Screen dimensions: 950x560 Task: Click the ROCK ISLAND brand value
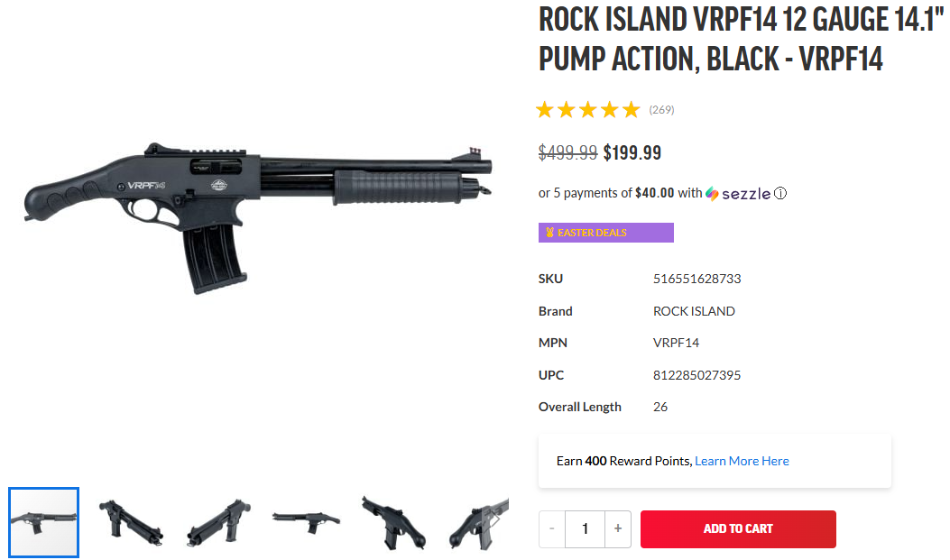[694, 311]
